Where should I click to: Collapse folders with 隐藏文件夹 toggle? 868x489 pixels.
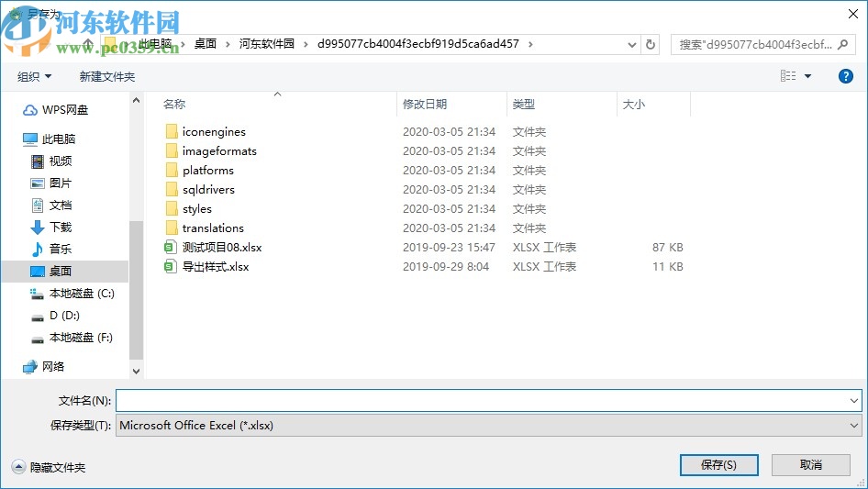tap(49, 467)
